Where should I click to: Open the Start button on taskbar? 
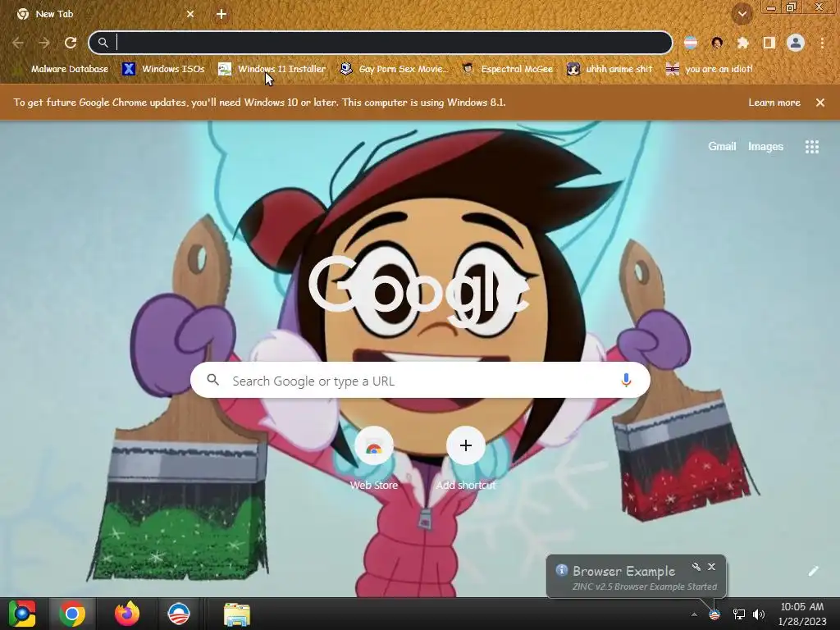point(21,614)
